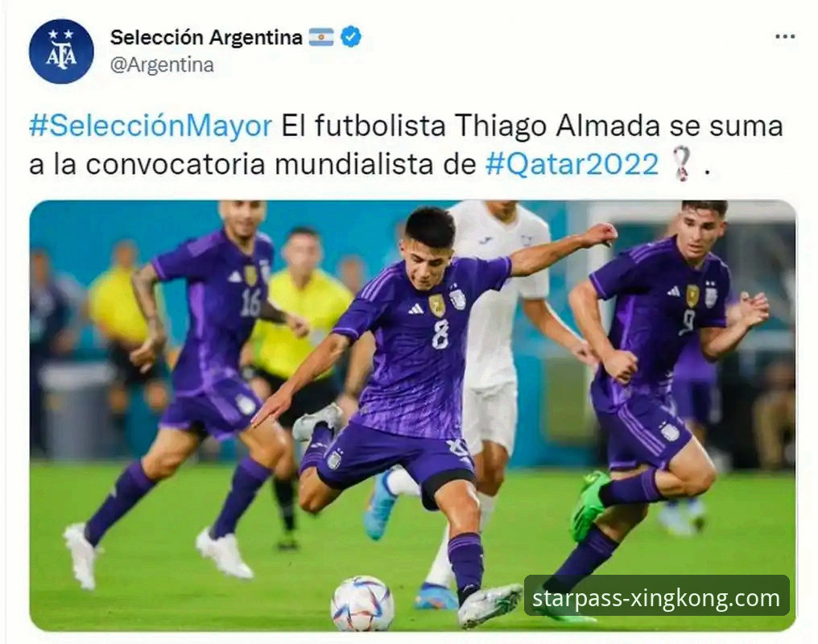The image size is (818, 644).
Task: Open the #SelecciónMayor hashtag
Action: pyautogui.click(x=151, y=126)
